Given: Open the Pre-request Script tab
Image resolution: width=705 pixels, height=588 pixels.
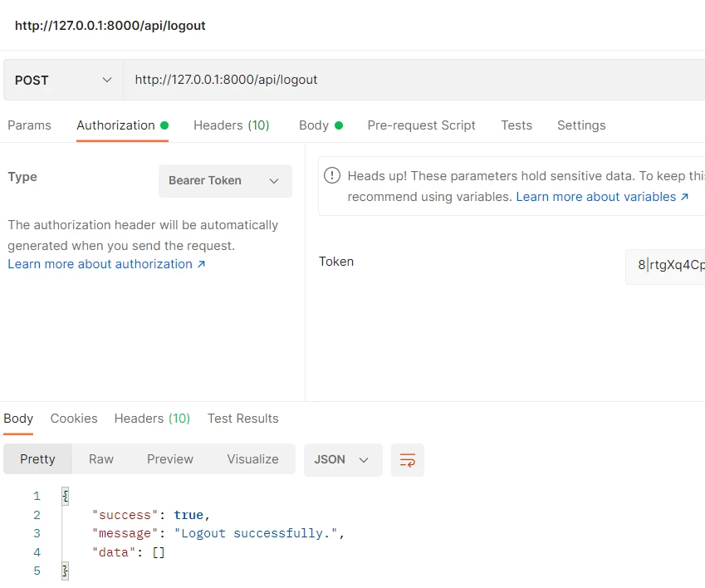Looking at the screenshot, I should pos(421,125).
